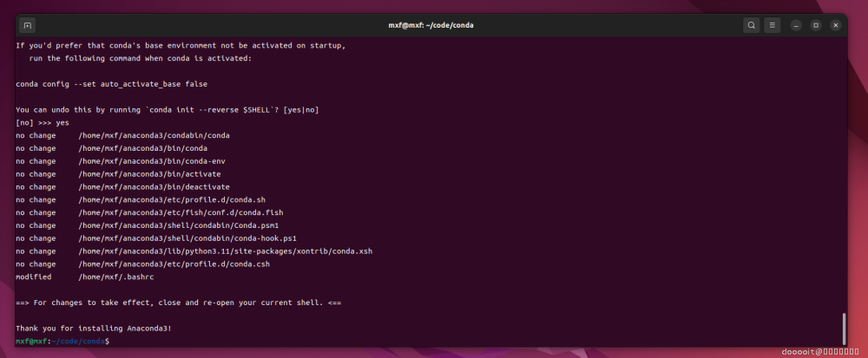
Task: Open the terminal hamburger menu
Action: pos(773,25)
